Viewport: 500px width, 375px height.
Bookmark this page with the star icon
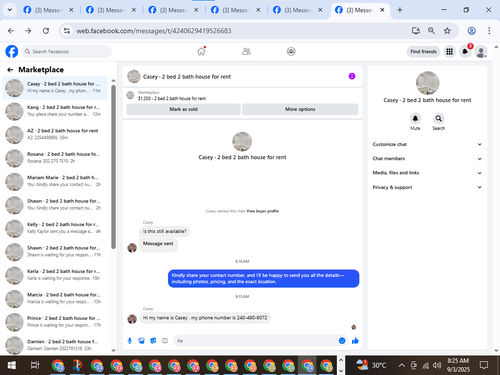447,31
